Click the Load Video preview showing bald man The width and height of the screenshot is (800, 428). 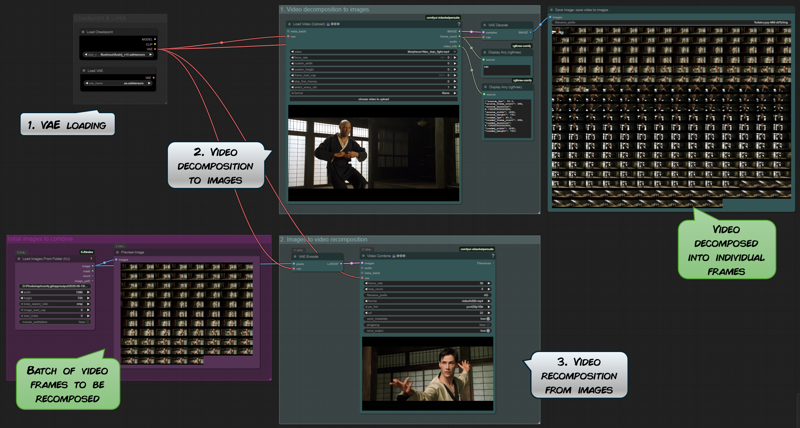click(x=373, y=153)
